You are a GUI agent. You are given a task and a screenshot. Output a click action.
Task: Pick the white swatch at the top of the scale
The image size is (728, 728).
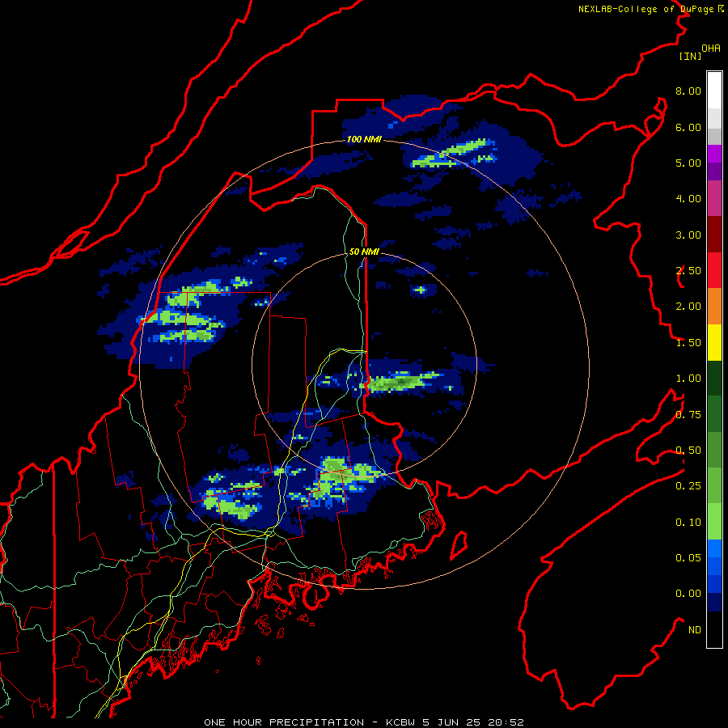(x=714, y=91)
